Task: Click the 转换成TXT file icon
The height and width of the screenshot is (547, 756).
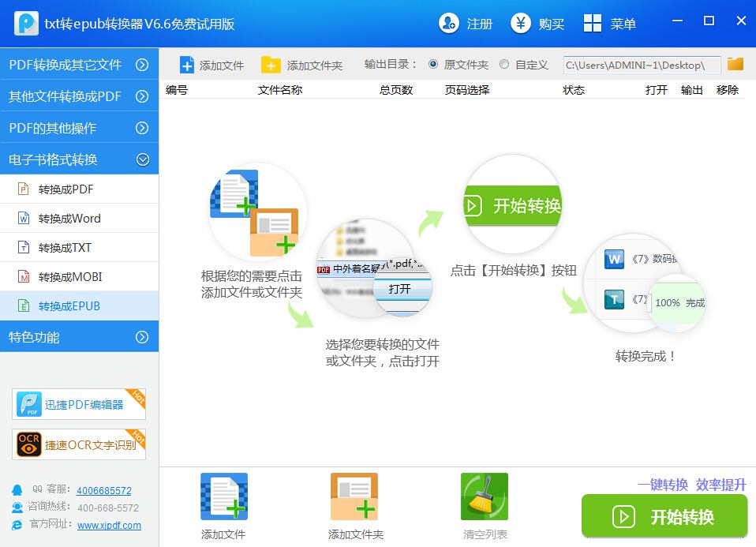Action: tap(23, 247)
